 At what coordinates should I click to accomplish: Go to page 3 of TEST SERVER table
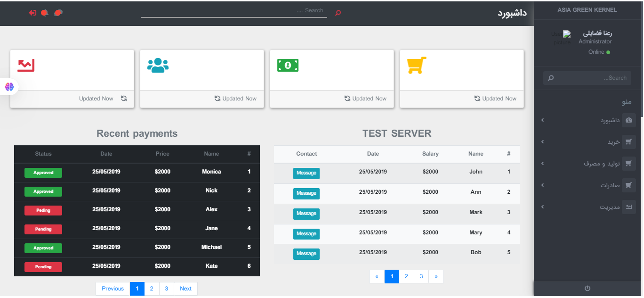tap(421, 277)
